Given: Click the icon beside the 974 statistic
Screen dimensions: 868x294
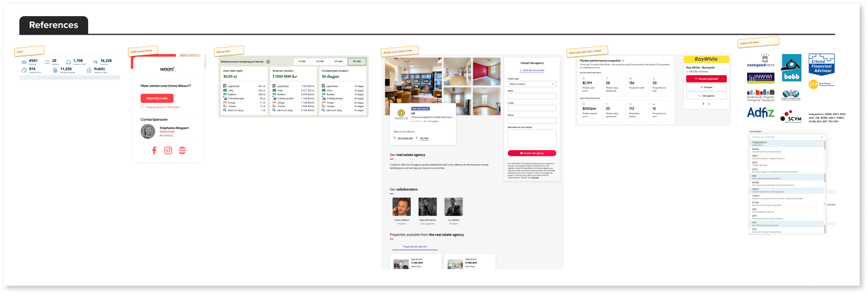Looking at the screenshot, I should 24,70.
